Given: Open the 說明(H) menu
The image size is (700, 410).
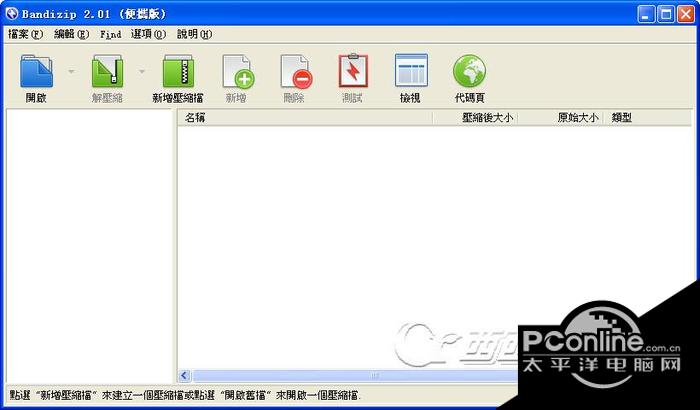Looking at the screenshot, I should [x=194, y=34].
